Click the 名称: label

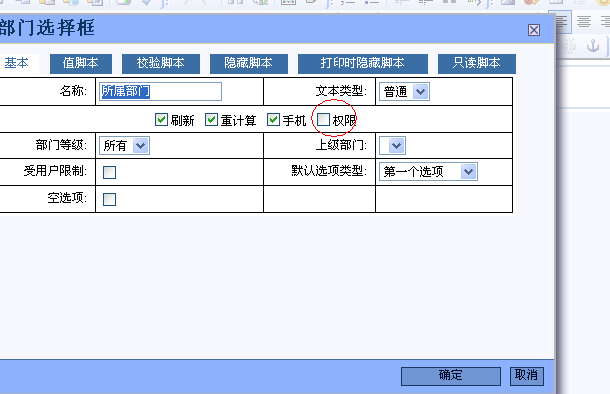pos(74,91)
